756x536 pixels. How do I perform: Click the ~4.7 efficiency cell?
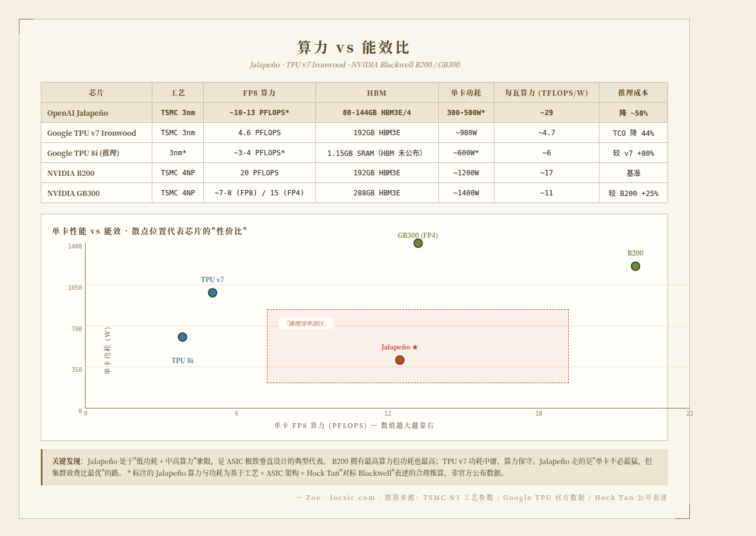click(x=546, y=133)
